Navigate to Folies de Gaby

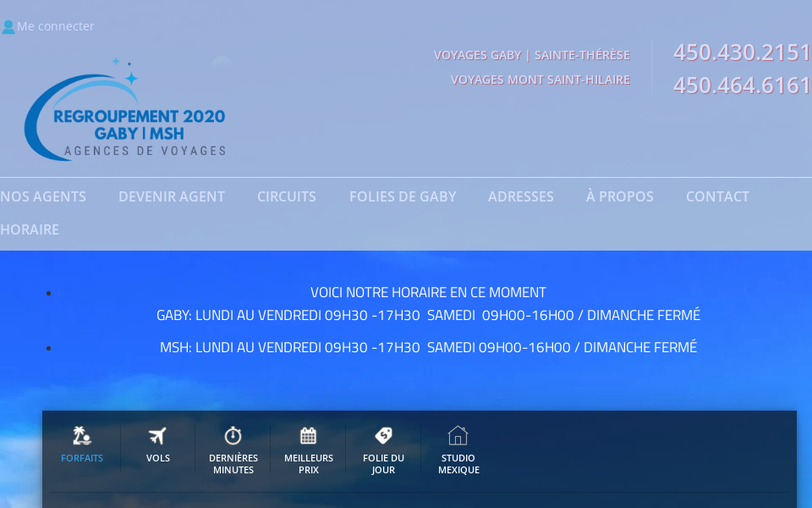point(403,196)
